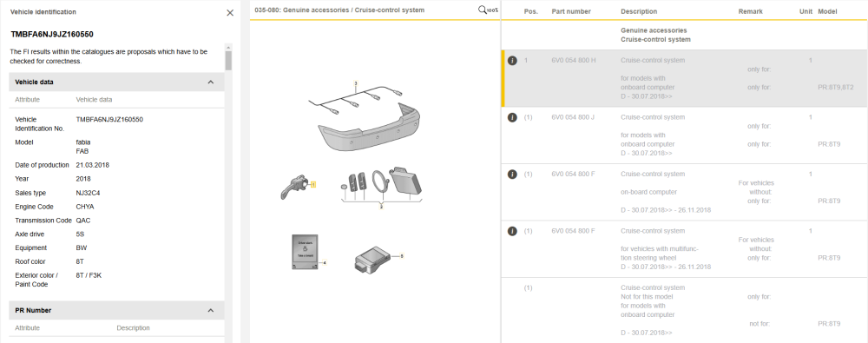Click the Remark column header
Image resolution: width=868 pixels, height=343 pixels.
[x=750, y=11]
